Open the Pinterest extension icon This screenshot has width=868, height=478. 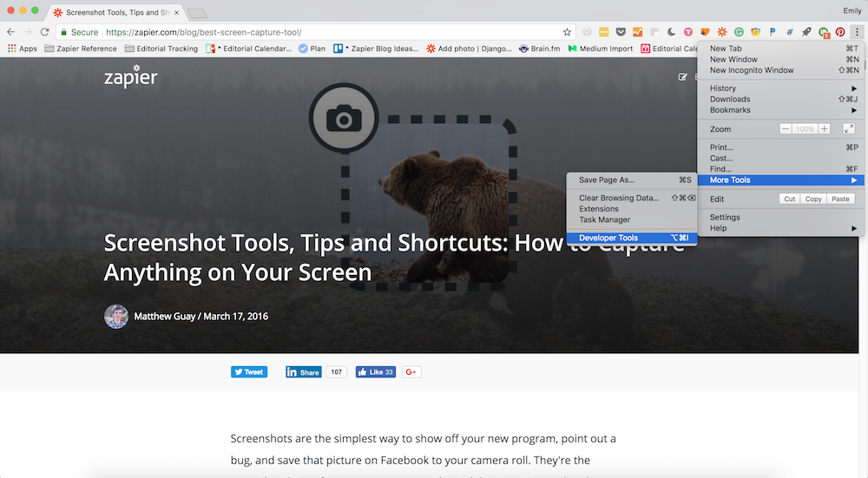point(840,32)
